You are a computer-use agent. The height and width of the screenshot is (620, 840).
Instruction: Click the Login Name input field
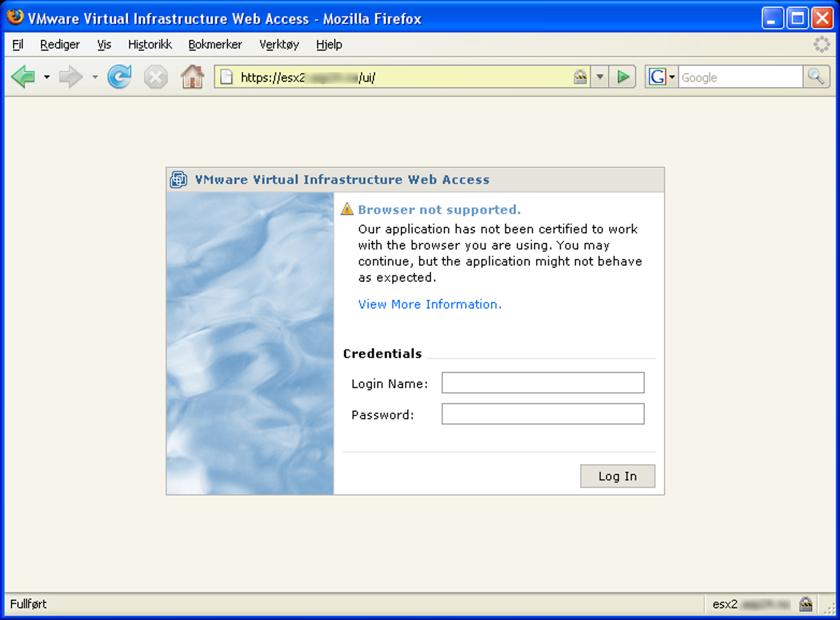(544, 384)
